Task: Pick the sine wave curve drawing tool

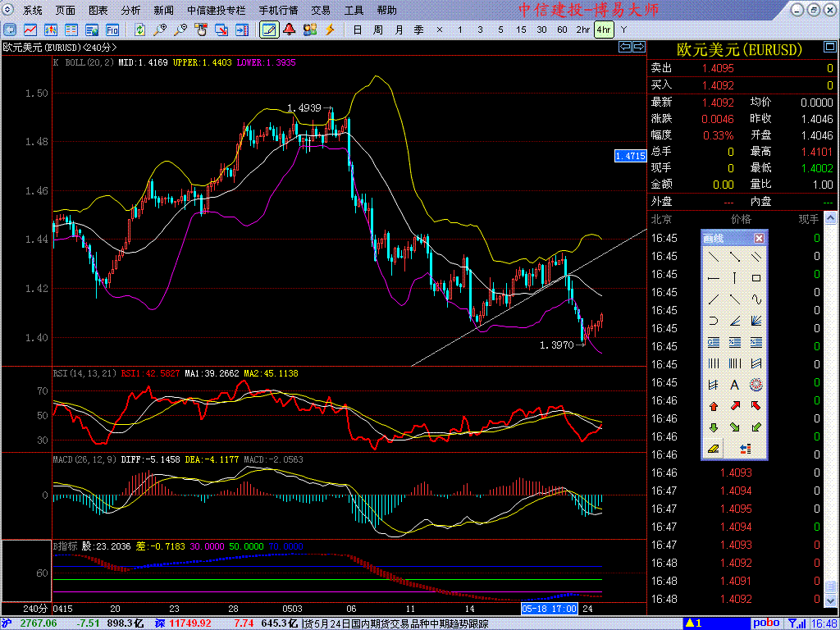Action: [756, 299]
